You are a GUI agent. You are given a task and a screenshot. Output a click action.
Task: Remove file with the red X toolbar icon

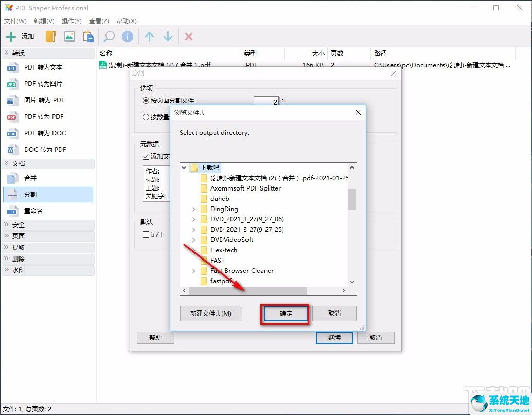(x=188, y=36)
